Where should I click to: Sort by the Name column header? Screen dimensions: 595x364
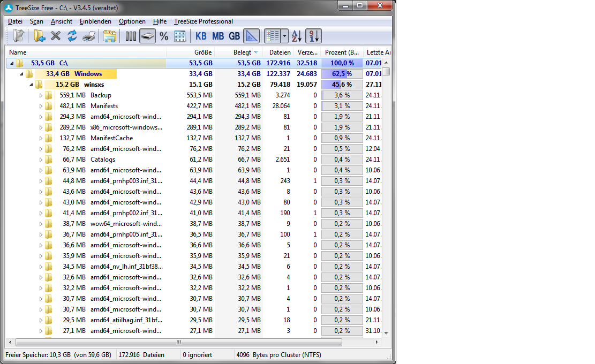pos(86,52)
